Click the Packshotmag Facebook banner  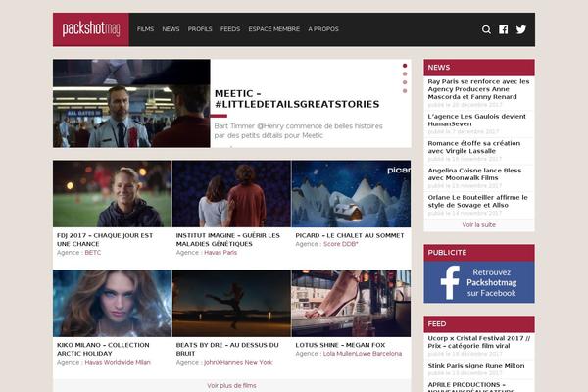479,282
